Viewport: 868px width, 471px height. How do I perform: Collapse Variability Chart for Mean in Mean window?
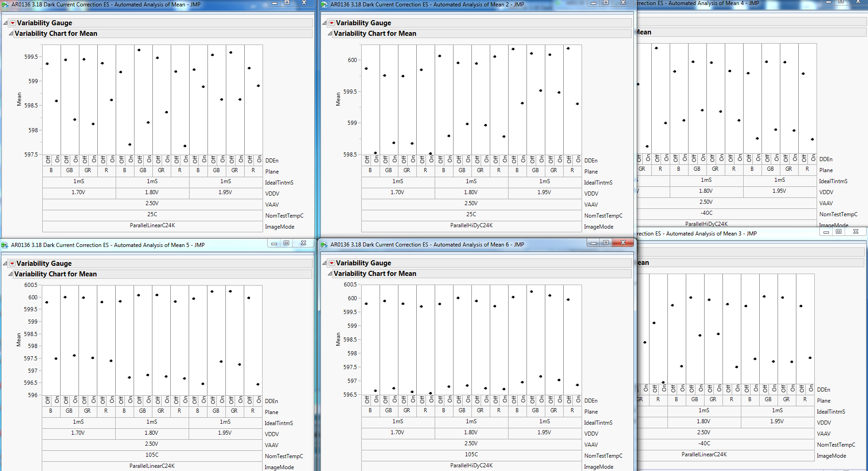tap(11, 33)
